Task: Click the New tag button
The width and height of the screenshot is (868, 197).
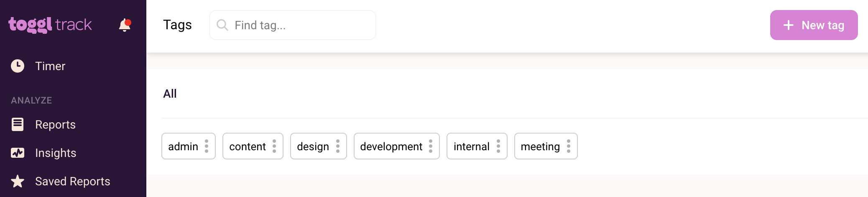Action: [814, 25]
